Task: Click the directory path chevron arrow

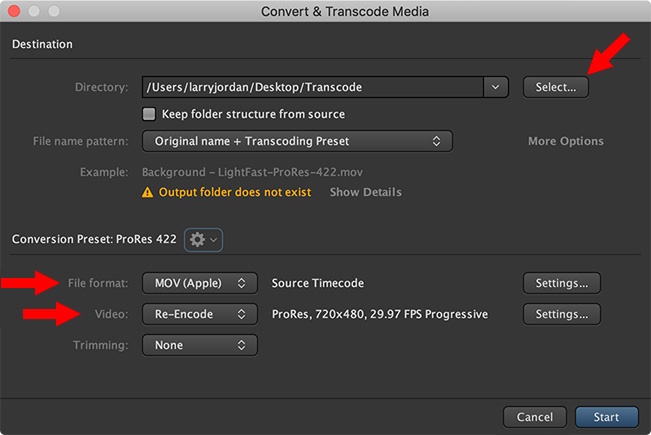Action: click(x=495, y=87)
